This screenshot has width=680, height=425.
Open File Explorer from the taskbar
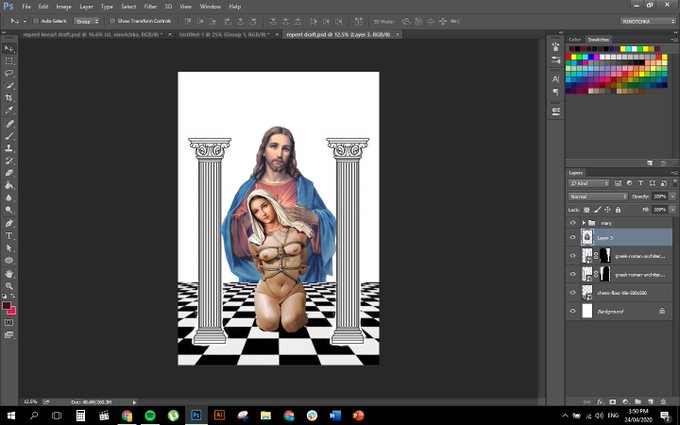tap(266, 415)
